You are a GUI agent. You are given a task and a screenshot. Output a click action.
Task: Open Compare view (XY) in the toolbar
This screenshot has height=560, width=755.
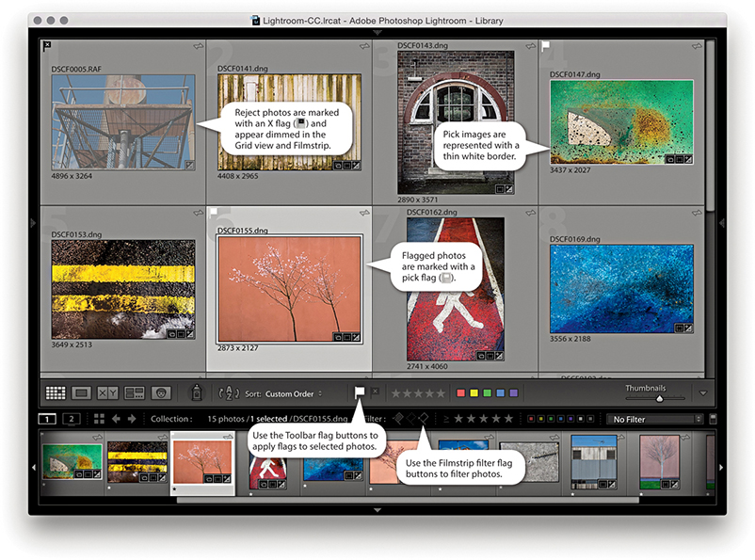[x=107, y=392]
